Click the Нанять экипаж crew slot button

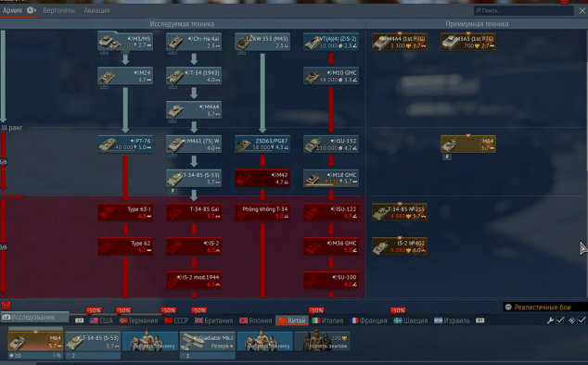click(323, 341)
